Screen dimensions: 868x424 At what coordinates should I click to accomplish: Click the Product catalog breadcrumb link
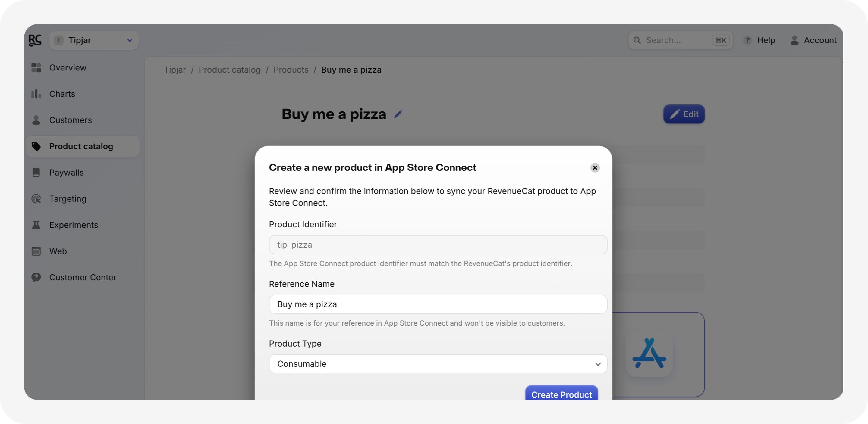229,70
